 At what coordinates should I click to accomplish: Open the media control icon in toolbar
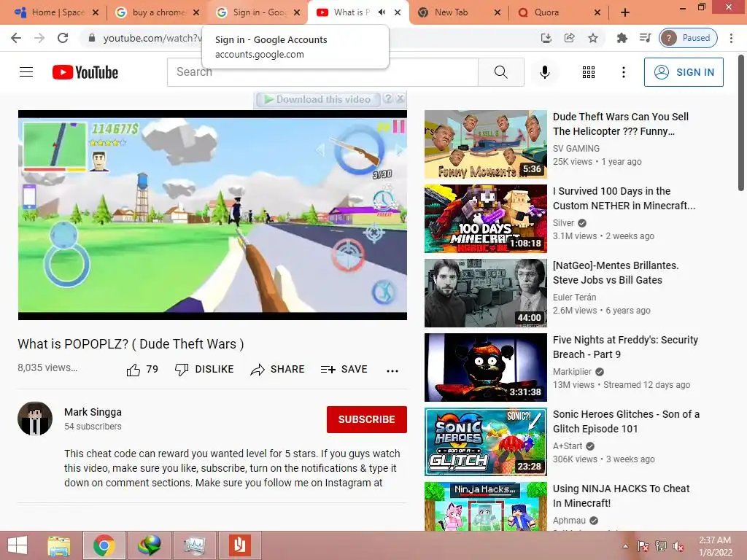pos(645,38)
